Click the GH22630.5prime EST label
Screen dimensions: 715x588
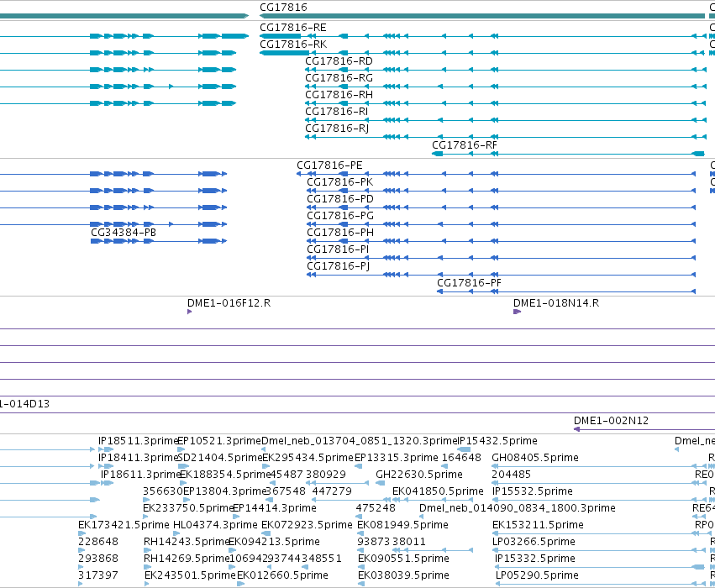pyautogui.click(x=419, y=475)
